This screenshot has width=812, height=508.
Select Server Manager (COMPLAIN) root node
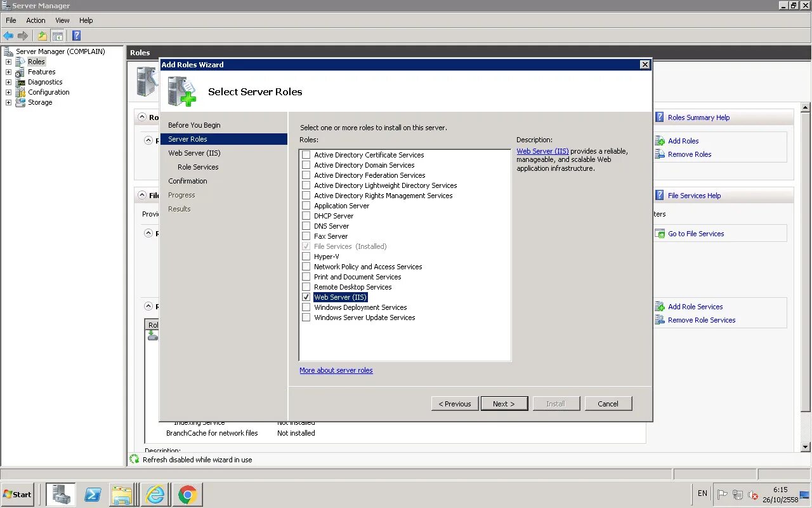click(60, 51)
